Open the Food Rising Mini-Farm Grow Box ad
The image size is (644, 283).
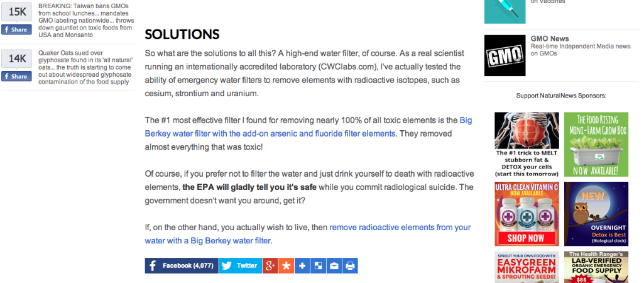coord(596,145)
